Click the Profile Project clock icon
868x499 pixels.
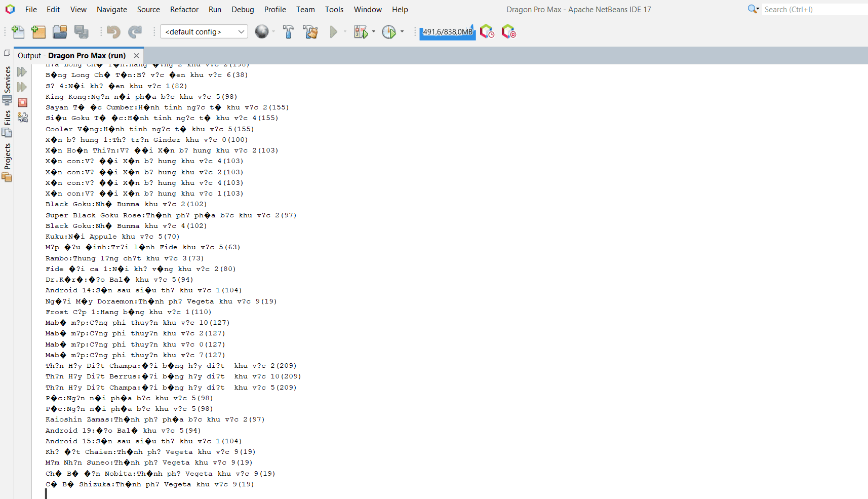tap(389, 32)
